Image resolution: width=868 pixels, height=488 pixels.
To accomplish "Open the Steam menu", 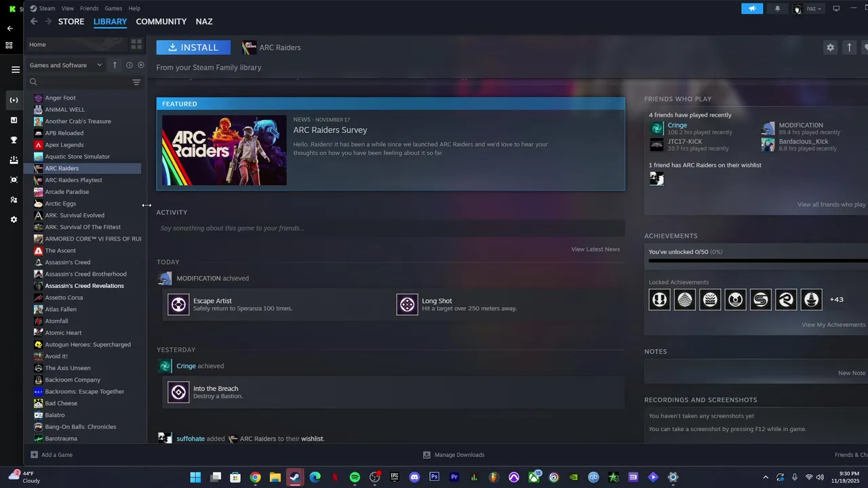I will [x=43, y=8].
